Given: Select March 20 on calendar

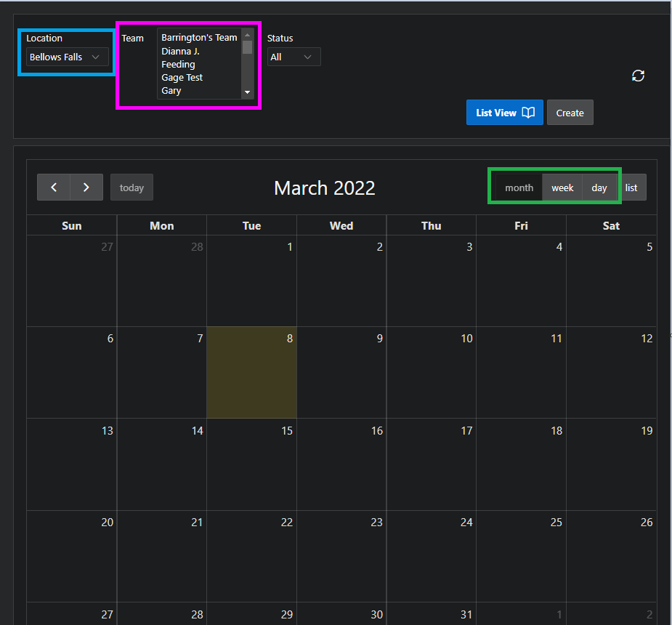Looking at the screenshot, I should 72,557.
